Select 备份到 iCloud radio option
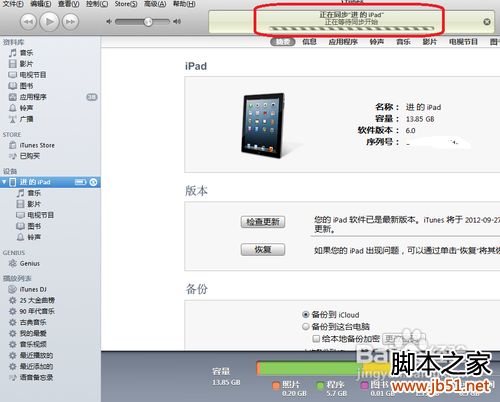This screenshot has width=500, height=402. tap(305, 314)
